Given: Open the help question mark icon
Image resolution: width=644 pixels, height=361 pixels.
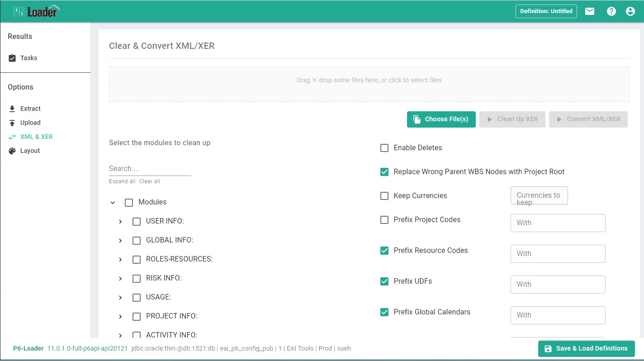Looking at the screenshot, I should [x=611, y=11].
